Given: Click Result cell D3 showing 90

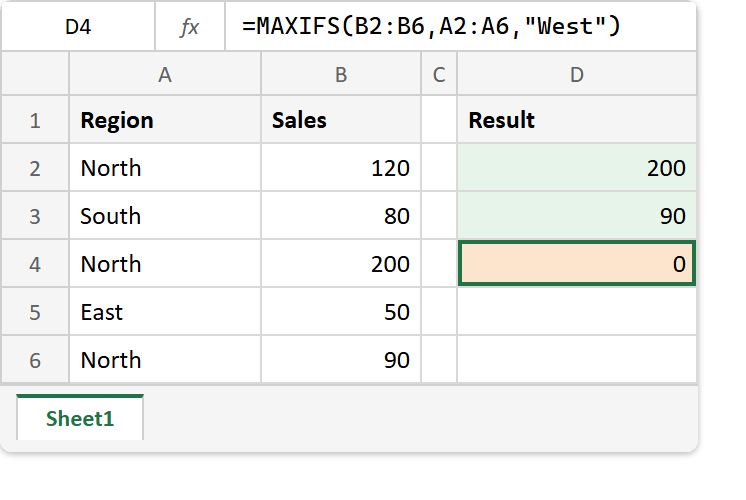Looking at the screenshot, I should tap(577, 216).
